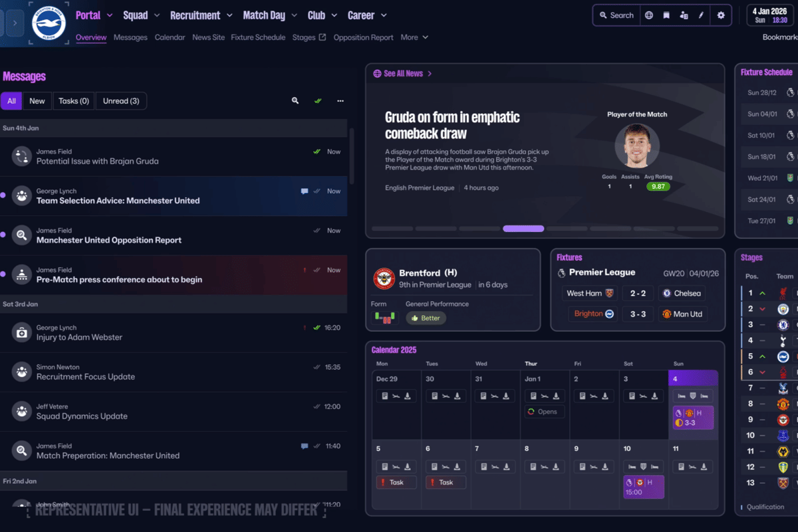The height and width of the screenshot is (532, 798).
Task: Switch to the Opposition Report tab
Action: coord(364,37)
